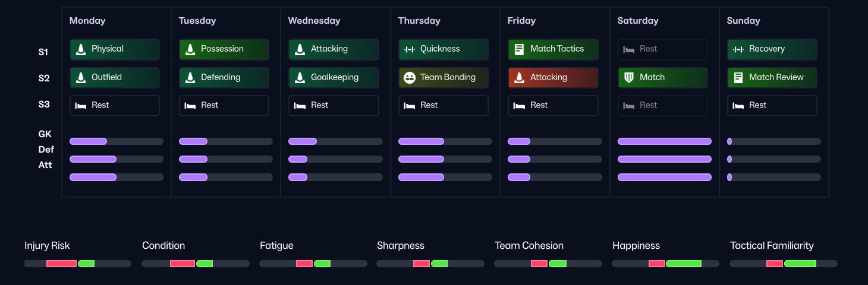The width and height of the screenshot is (868, 285).
Task: Select the Wednesday column header
Action: pyautogui.click(x=314, y=21)
